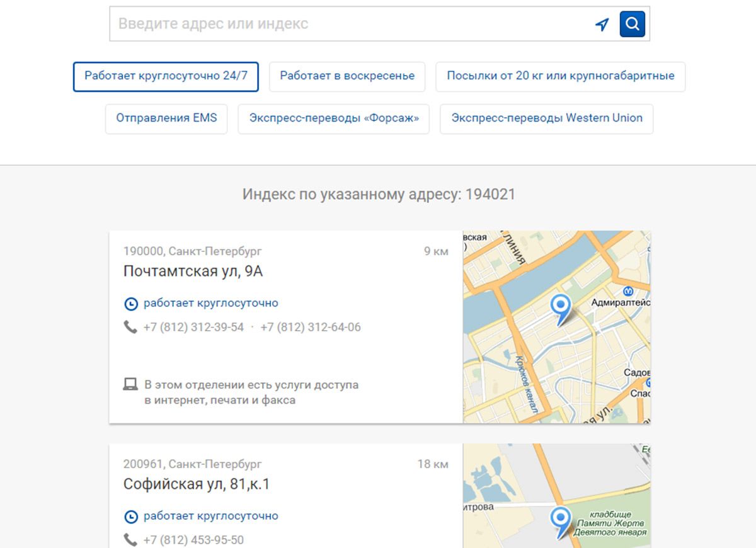Toggle Экспресс-переводы «Форсаж» filter
756x548 pixels.
[334, 118]
